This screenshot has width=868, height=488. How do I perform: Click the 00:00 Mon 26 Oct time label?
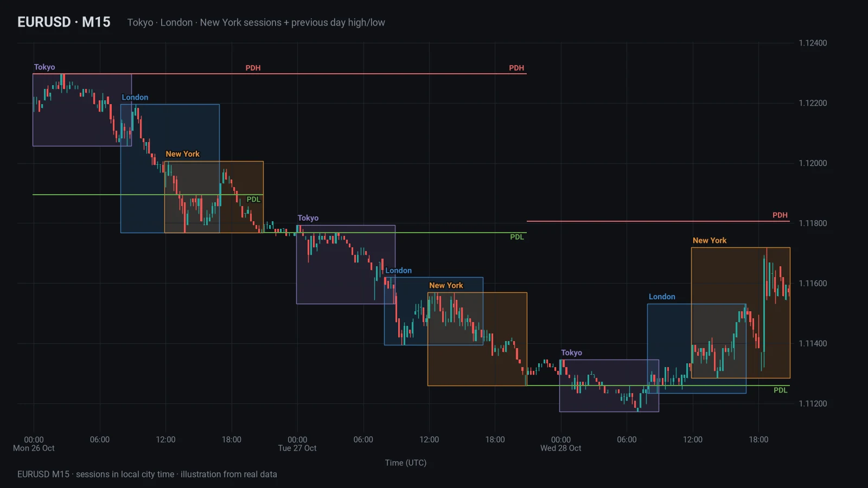(34, 444)
